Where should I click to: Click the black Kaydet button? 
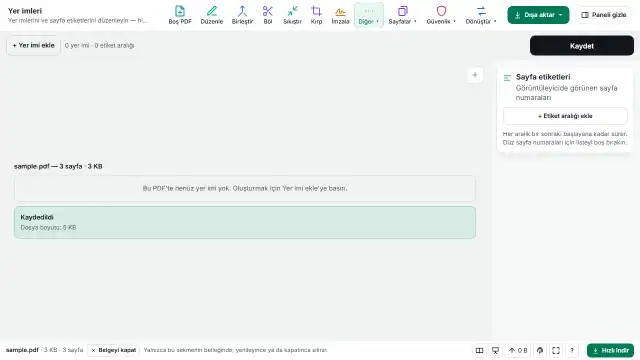click(x=582, y=46)
